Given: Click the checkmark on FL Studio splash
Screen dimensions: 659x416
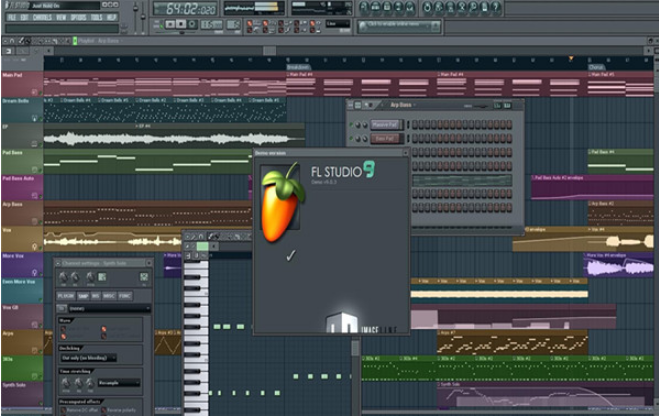Looking at the screenshot, I should click(x=291, y=255).
